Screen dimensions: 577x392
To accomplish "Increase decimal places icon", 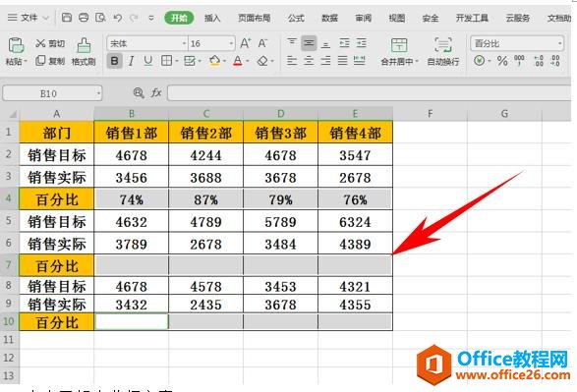I will (539, 61).
